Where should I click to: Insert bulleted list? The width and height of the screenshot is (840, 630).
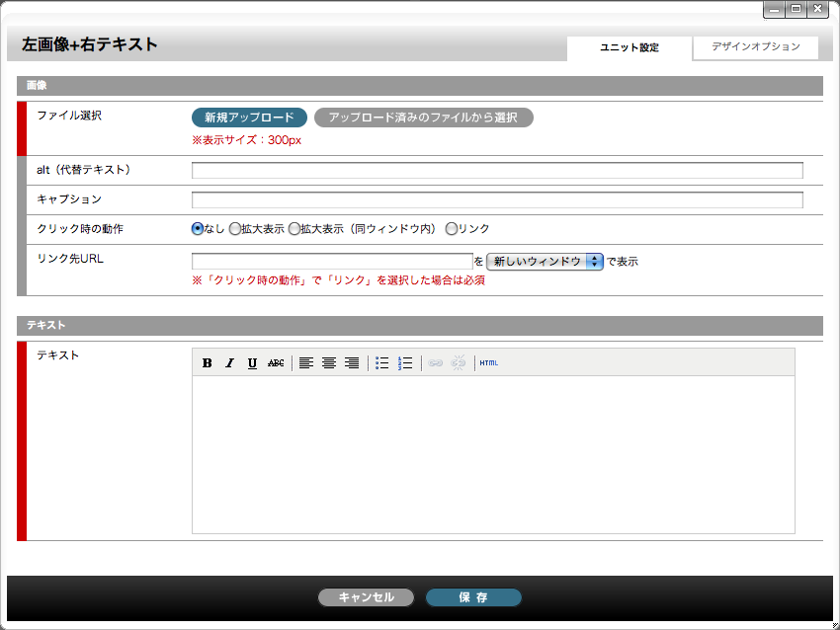[382, 363]
